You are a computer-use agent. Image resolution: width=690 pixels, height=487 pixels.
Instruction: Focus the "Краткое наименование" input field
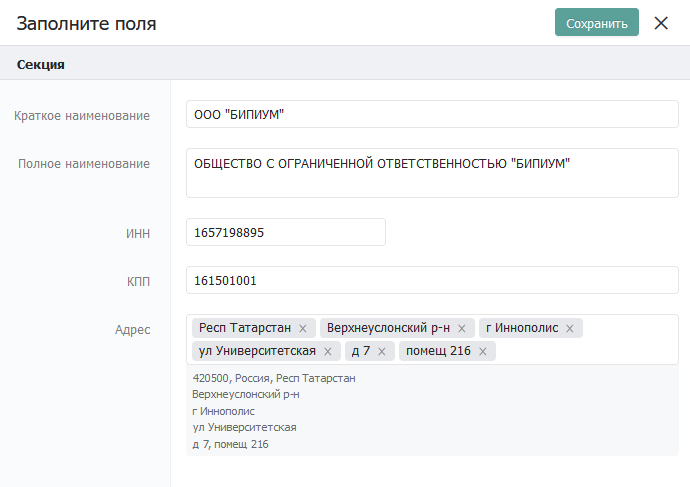432,114
